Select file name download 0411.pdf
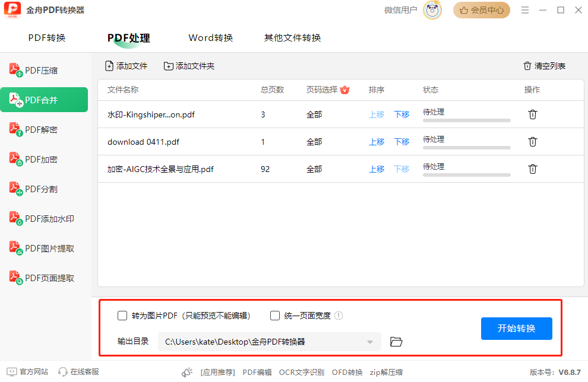588x382 pixels. pos(143,142)
